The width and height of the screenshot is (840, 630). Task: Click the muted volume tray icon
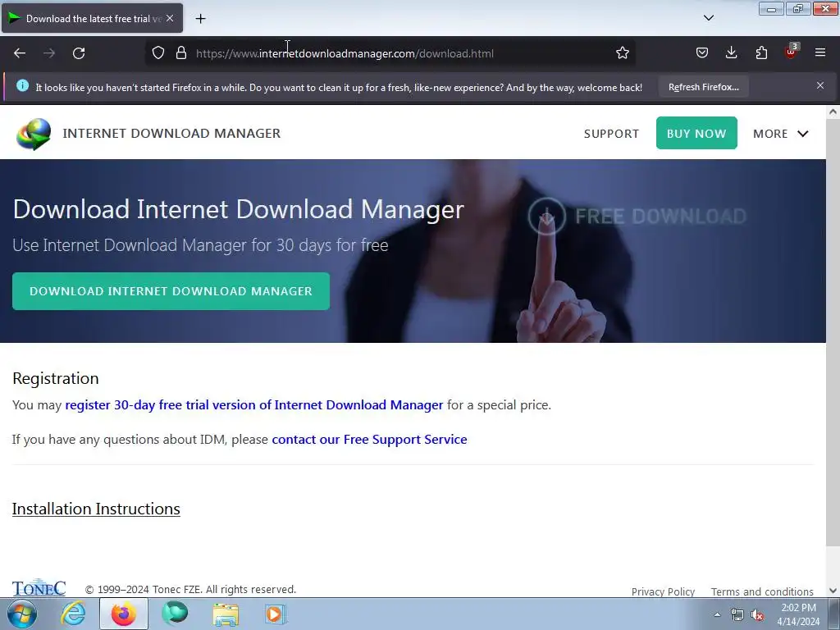click(757, 615)
